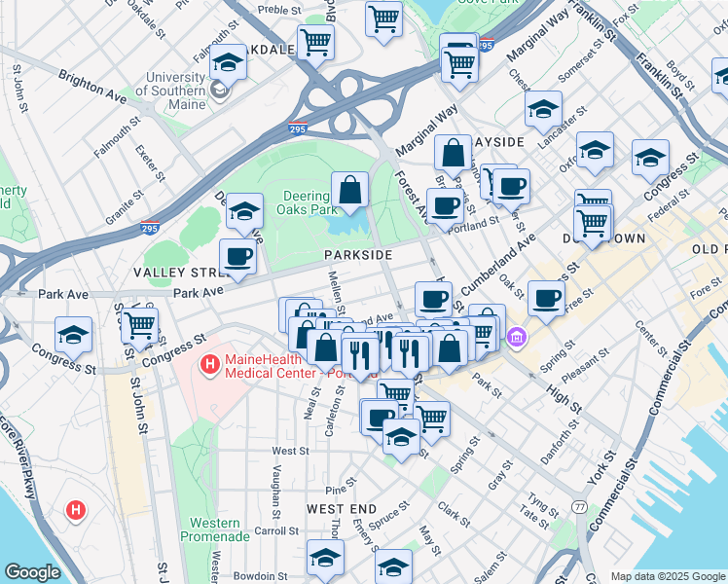Screen dimensions: 728x584
Task: Open the coffee cup marker on Park Ave
Action: (237, 258)
